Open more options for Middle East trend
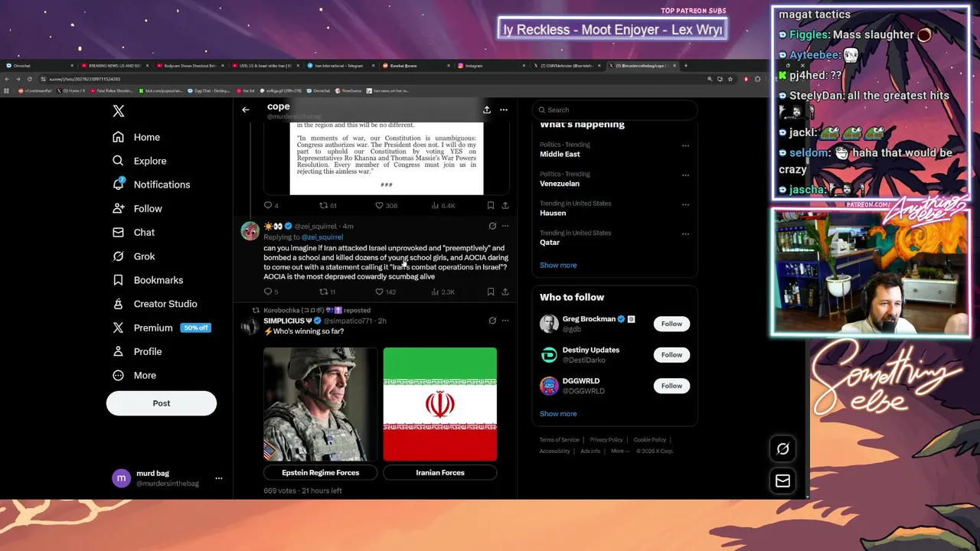Screen dimensions: 980x551 tap(685, 145)
